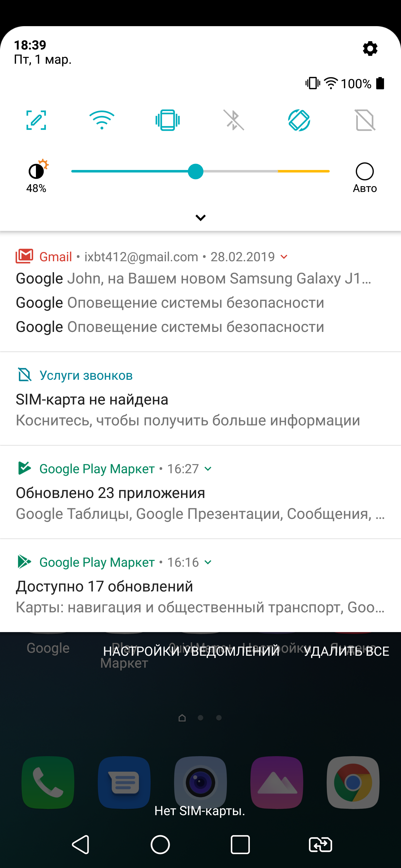Expand the quick settings panel chevron
The height and width of the screenshot is (868, 401).
200,218
